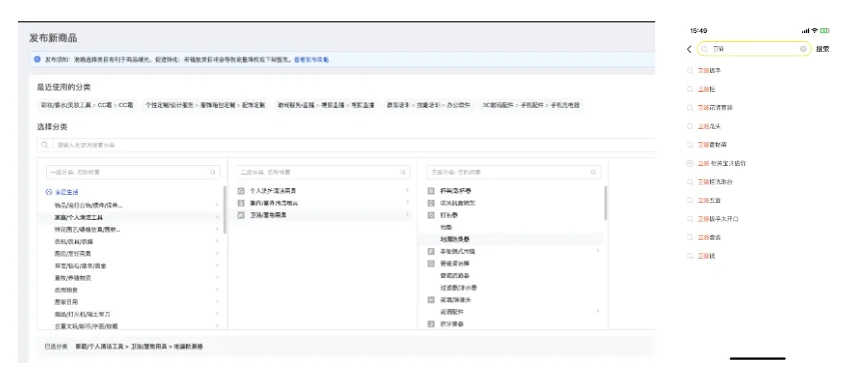This screenshot has width=868, height=378.
Task: Tap the 搜索 button in the phone screen
Action: pos(823,49)
